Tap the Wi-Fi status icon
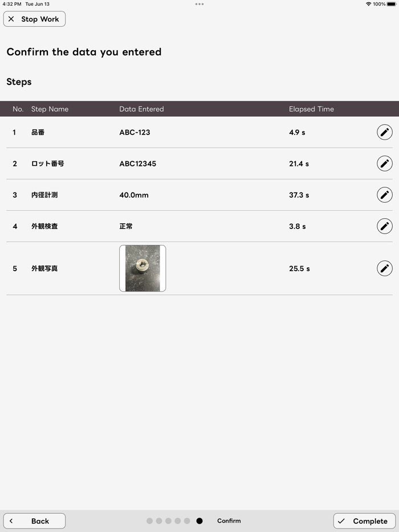 click(x=368, y=4)
